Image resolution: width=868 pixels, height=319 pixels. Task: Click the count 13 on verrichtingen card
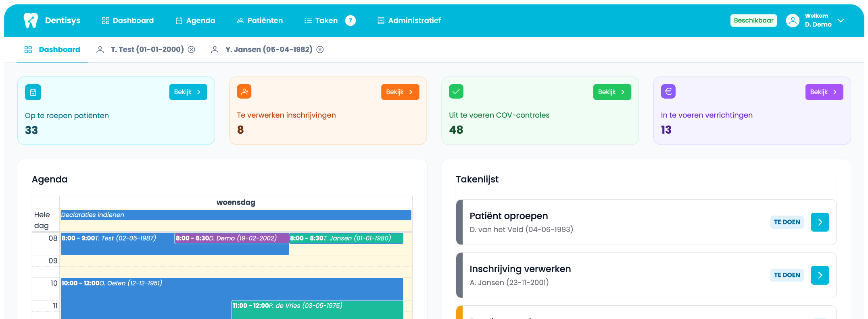[666, 130]
